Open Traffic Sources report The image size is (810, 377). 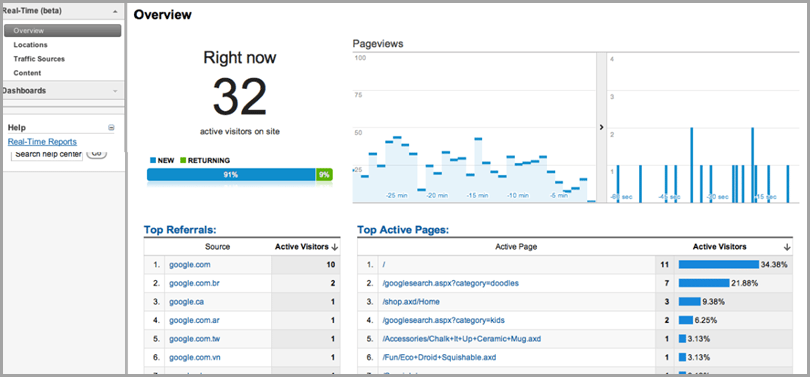[39, 59]
